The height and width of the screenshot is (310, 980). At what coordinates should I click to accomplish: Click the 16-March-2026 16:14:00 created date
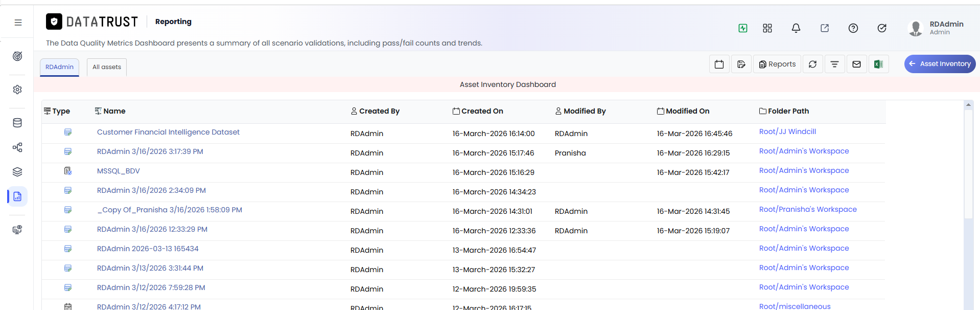click(494, 134)
